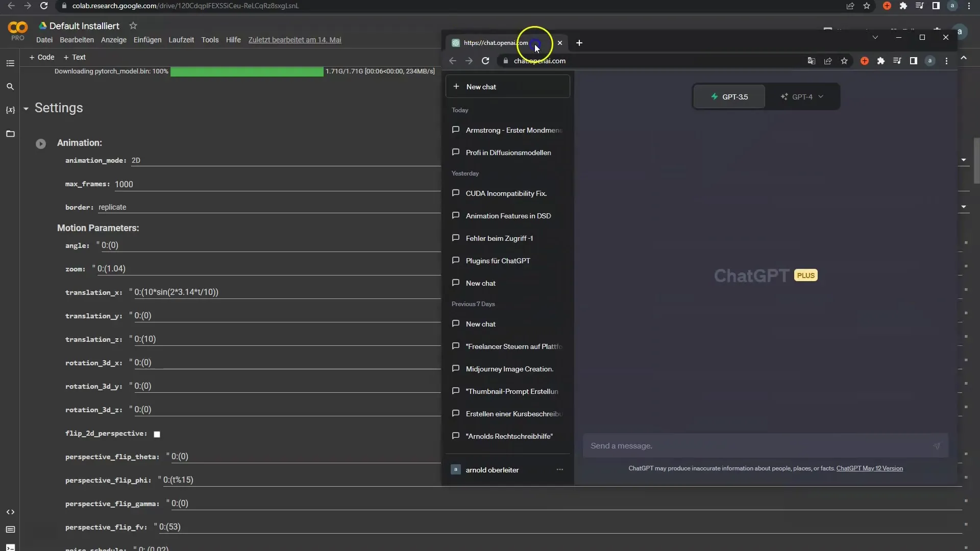The image size is (980, 551).
Task: Open Animation Features in DSD chat
Action: [x=508, y=216]
